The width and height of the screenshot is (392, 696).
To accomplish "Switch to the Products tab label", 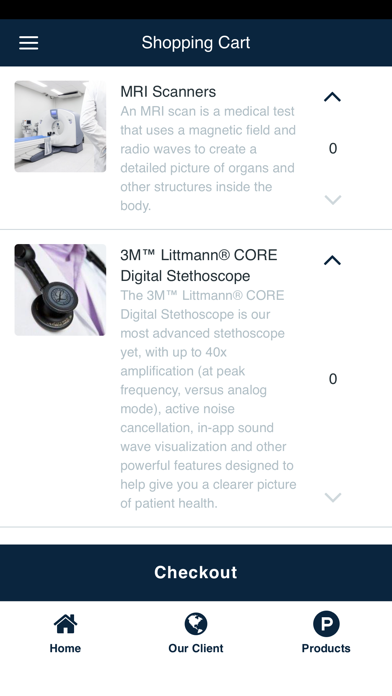I will coord(326,648).
